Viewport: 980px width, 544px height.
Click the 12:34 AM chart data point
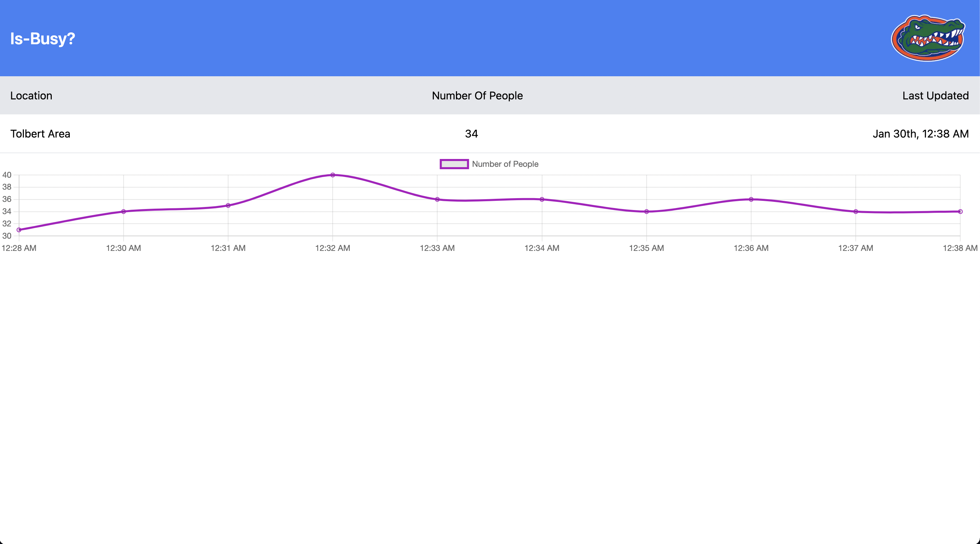[x=542, y=199]
